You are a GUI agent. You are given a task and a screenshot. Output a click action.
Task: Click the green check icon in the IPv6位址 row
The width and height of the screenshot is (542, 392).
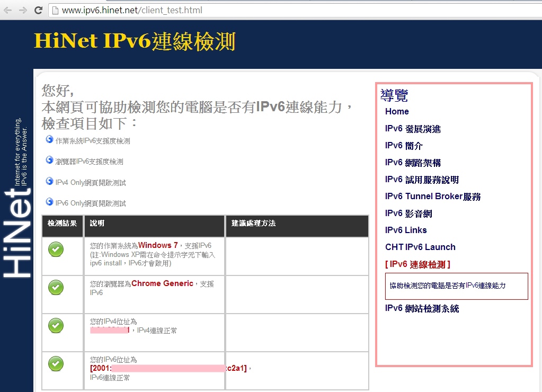point(56,363)
